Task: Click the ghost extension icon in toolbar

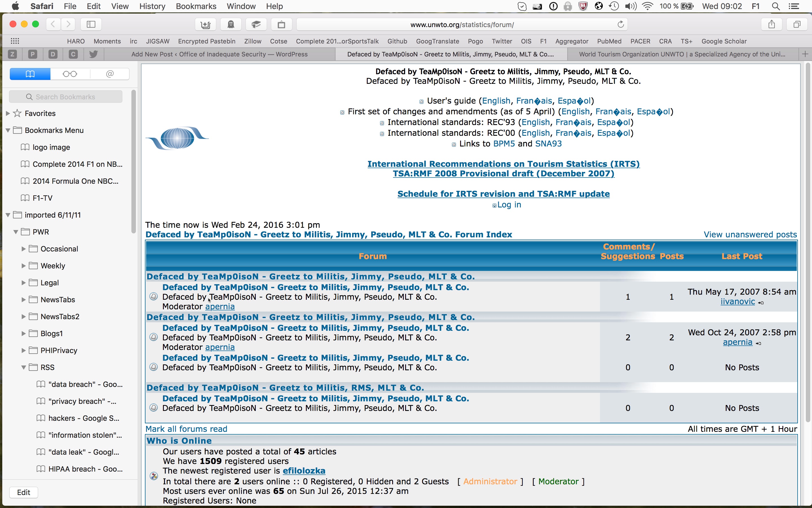Action: (231, 24)
